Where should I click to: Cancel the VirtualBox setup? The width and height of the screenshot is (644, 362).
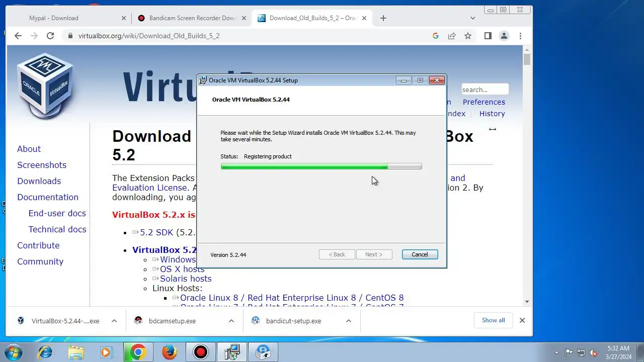(x=420, y=254)
